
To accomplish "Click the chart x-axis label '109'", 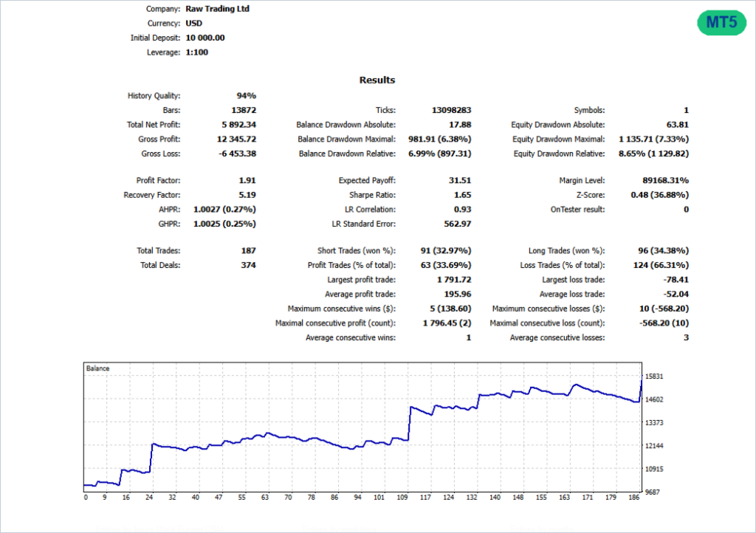I will [x=402, y=498].
